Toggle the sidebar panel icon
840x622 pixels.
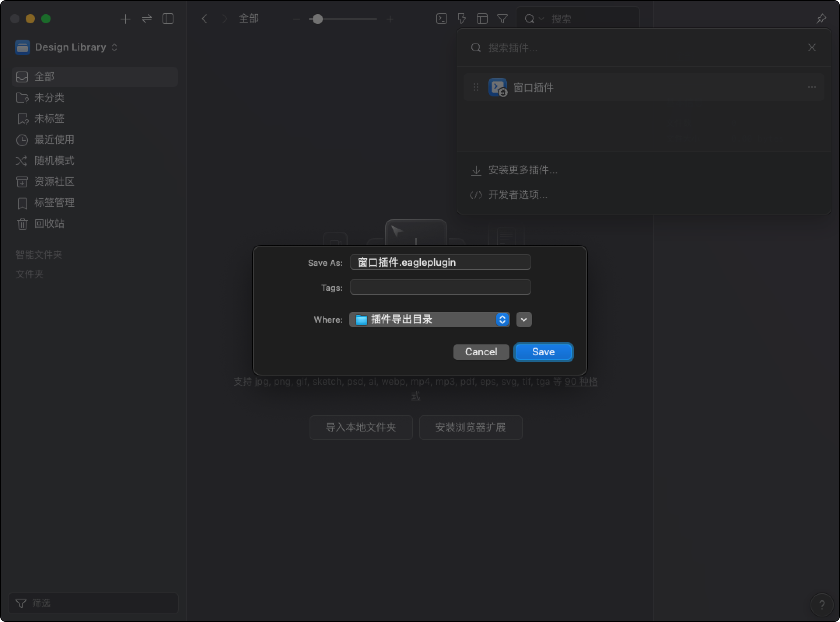coord(168,19)
